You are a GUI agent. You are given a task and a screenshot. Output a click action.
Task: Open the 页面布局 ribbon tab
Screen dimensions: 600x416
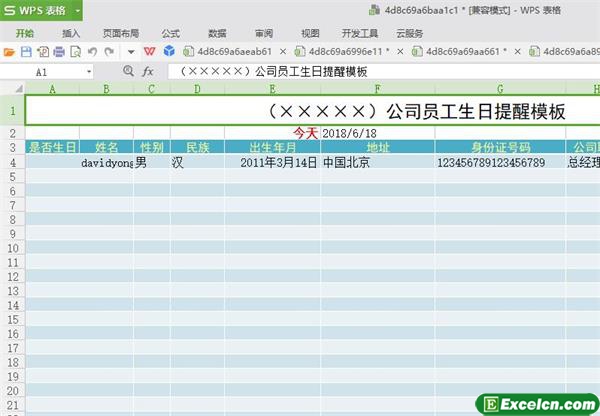click(x=121, y=34)
